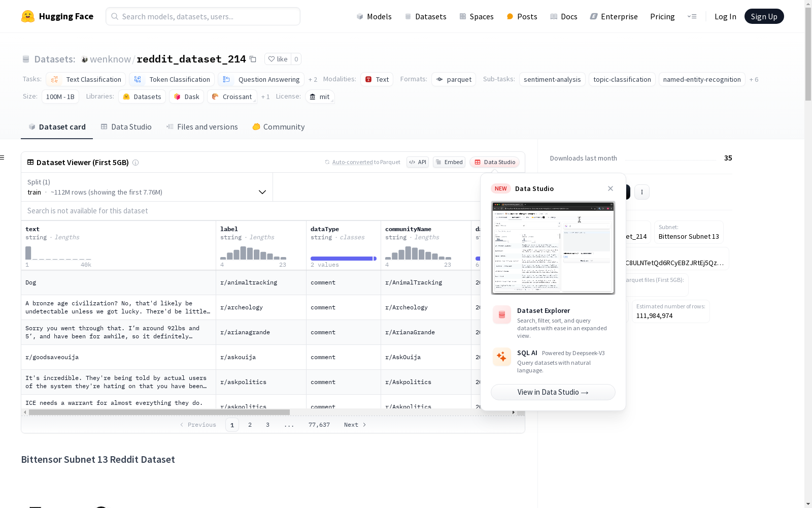Screen dimensions: 812x508
Task: Click the Embed button
Action: pos(449,162)
